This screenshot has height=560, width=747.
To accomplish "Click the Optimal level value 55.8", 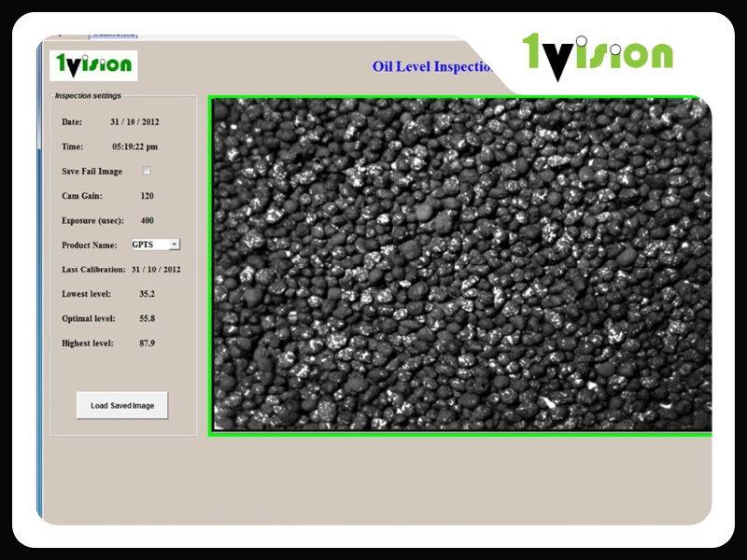I will (x=147, y=318).
